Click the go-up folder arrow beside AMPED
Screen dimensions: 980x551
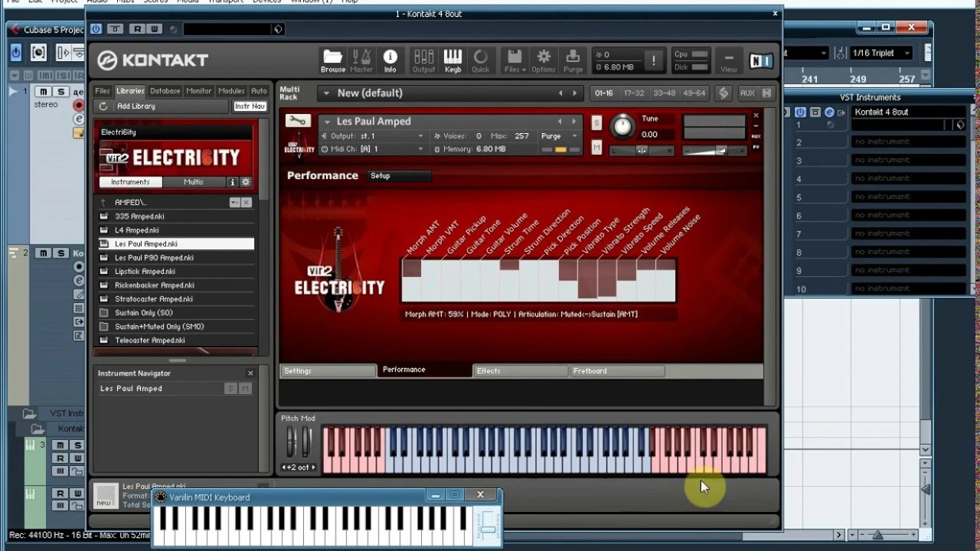point(104,202)
